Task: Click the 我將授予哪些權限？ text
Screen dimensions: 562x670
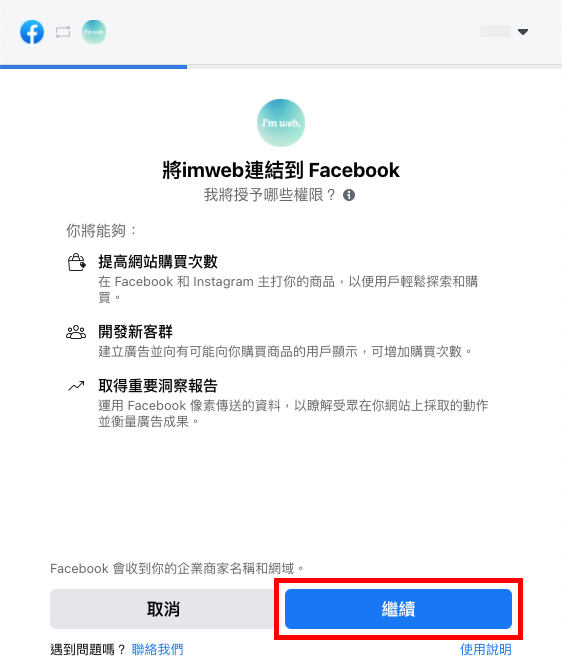Action: (x=270, y=195)
